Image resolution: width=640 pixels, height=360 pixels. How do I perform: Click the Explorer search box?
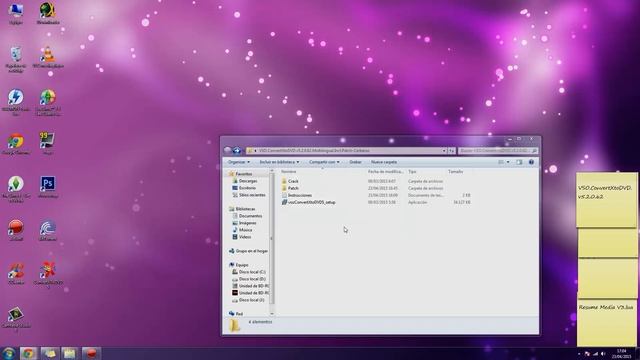click(x=498, y=151)
